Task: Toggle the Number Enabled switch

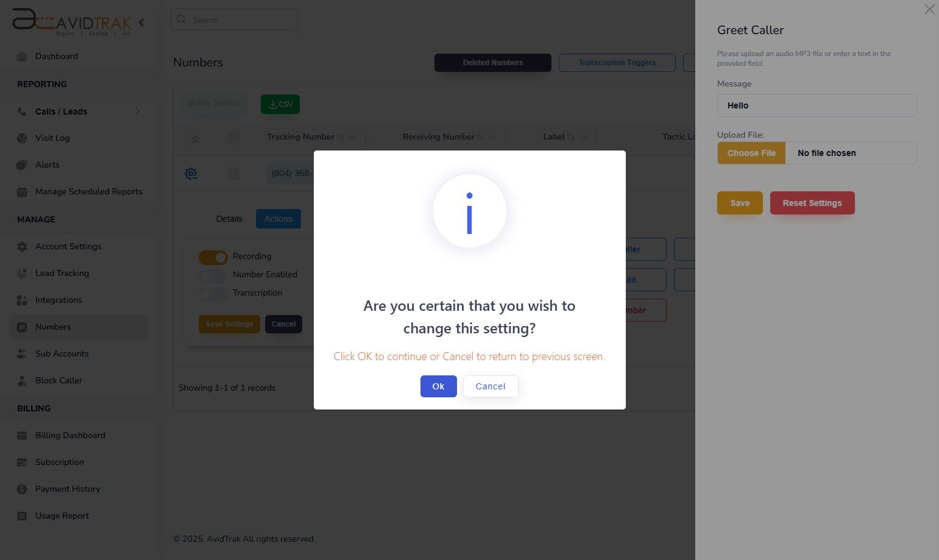Action: tap(213, 275)
